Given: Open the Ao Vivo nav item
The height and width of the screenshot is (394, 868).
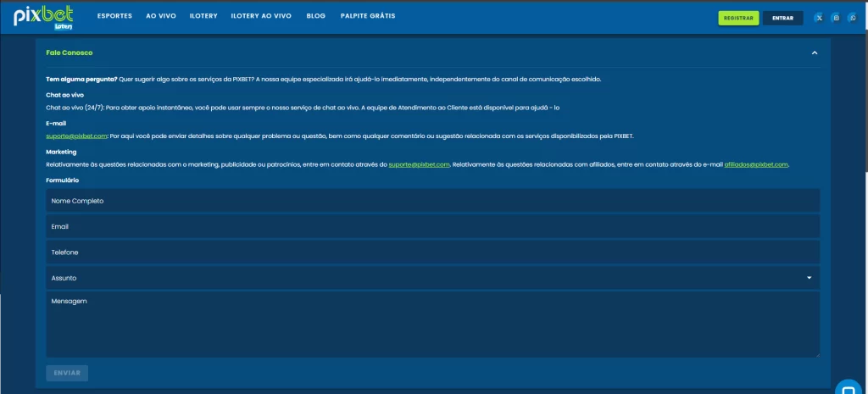Looking at the screenshot, I should coord(161,16).
